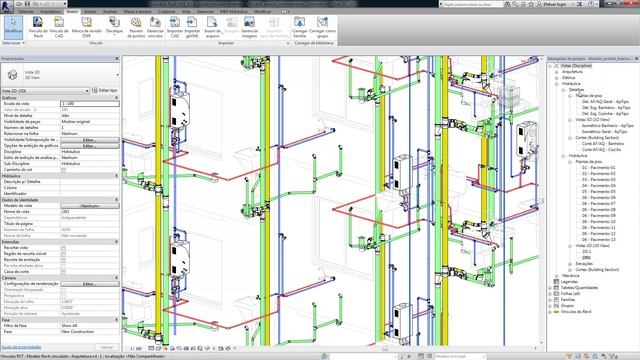Click the Legendas icon in project browser
Screen dimensions: 640x360
(x=556, y=282)
